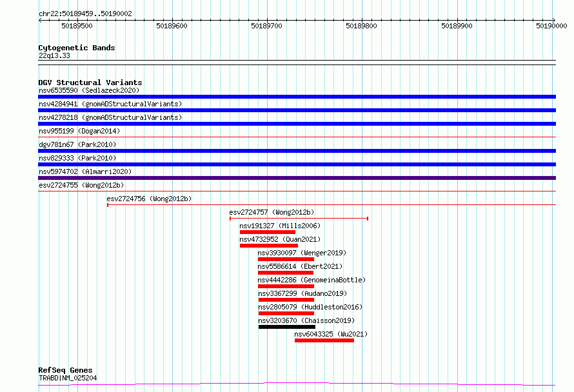
Task: Select the thin red line under nsv955199
Action: pyautogui.click(x=297, y=137)
